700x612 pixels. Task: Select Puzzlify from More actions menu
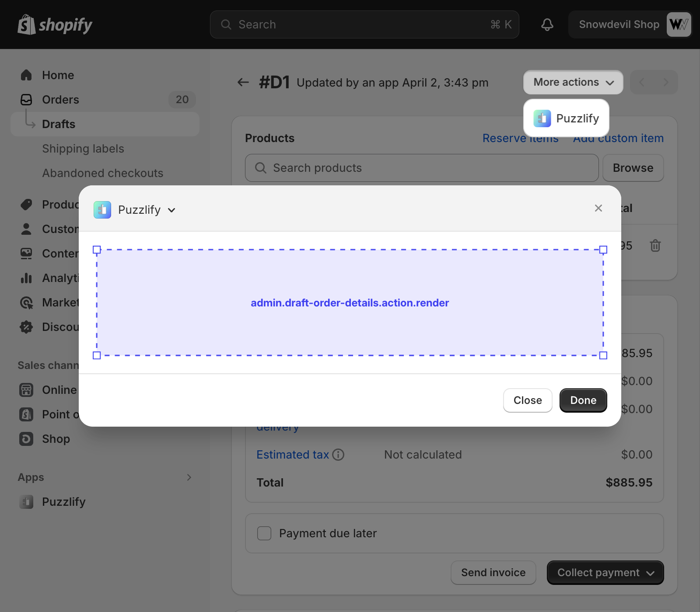click(x=566, y=118)
